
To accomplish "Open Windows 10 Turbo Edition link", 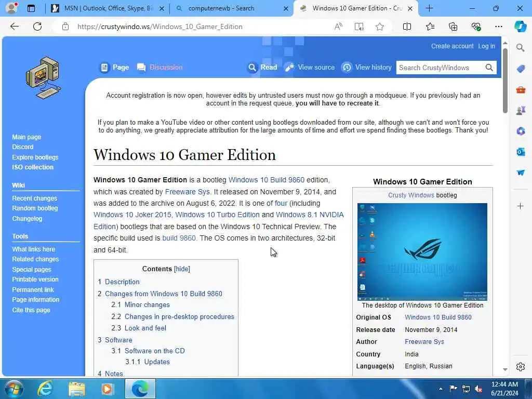I will coord(218,215).
